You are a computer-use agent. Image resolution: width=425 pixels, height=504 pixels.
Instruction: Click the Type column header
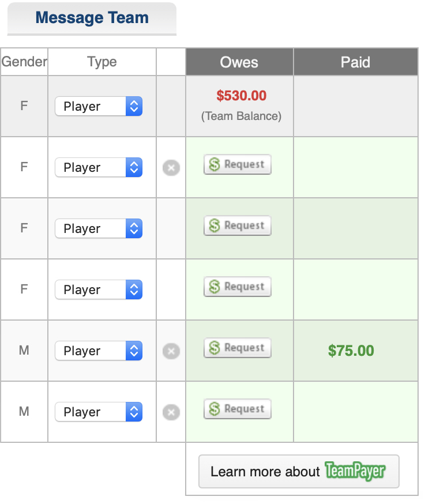coord(102,62)
